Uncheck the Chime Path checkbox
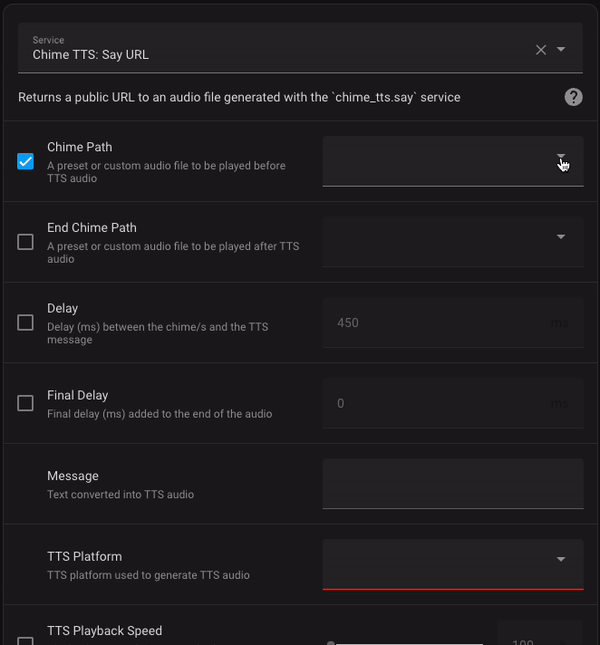Viewport: 600px width, 645px height. 25,161
